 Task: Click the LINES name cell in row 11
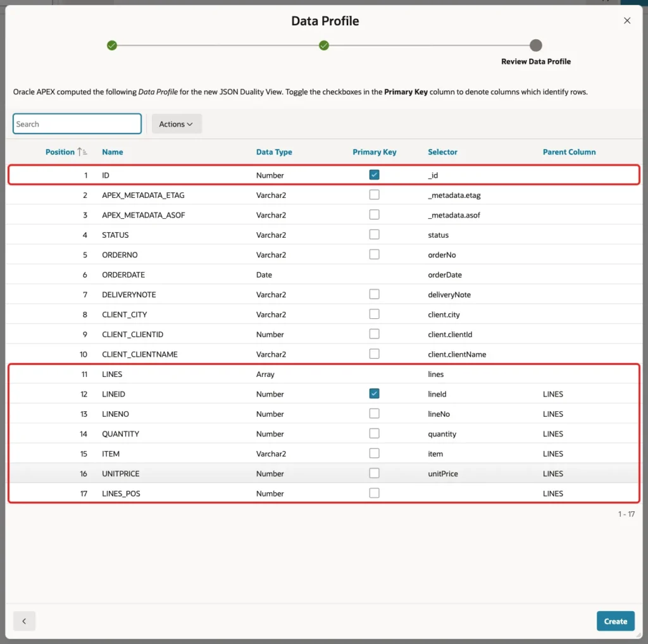pyautogui.click(x=112, y=375)
